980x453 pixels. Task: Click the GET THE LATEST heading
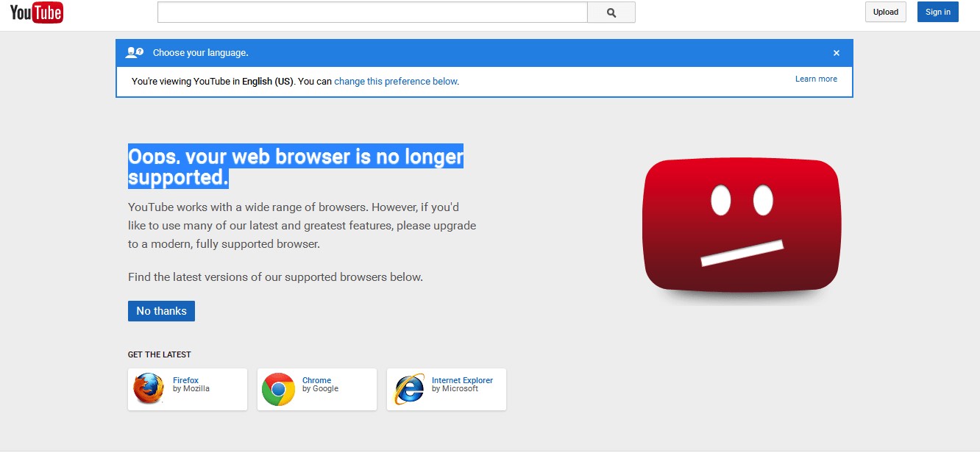(159, 354)
